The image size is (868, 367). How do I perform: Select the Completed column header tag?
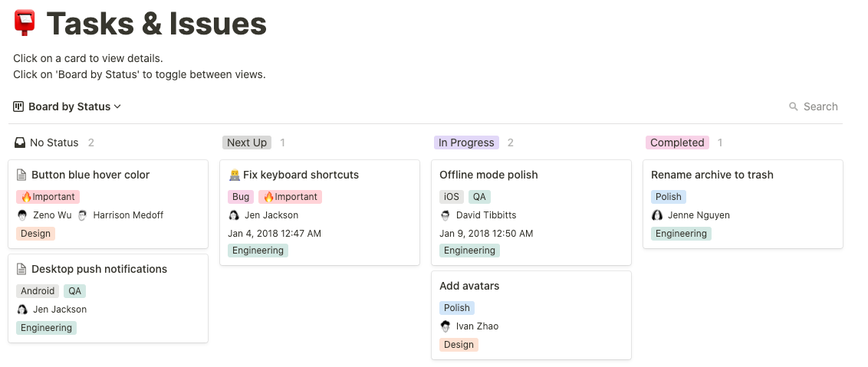click(x=677, y=143)
